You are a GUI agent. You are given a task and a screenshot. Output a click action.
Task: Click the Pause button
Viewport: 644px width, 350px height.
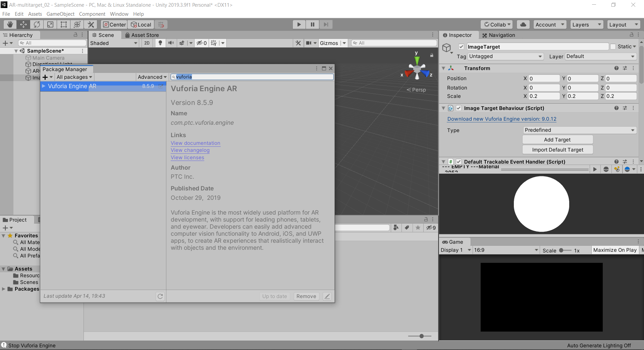pyautogui.click(x=312, y=24)
